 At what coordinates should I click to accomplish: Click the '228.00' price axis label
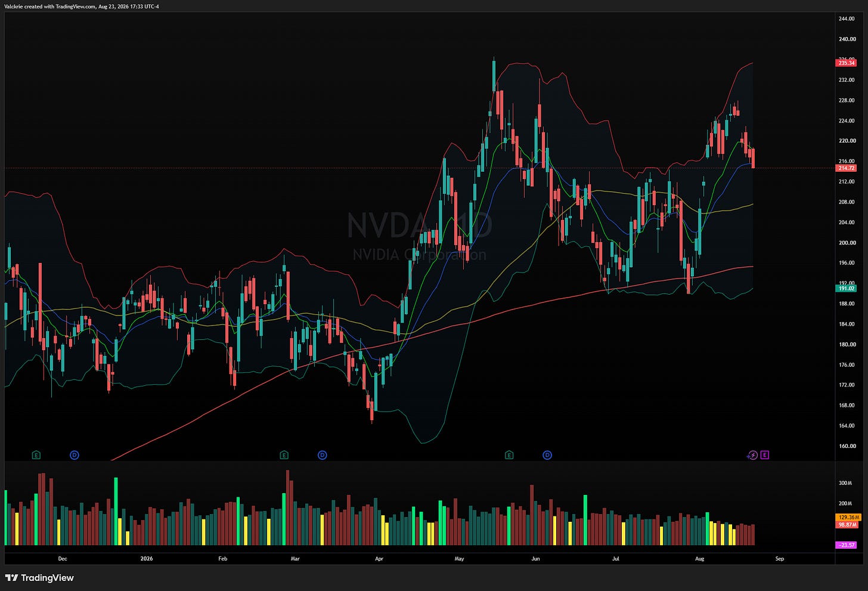[847, 100]
